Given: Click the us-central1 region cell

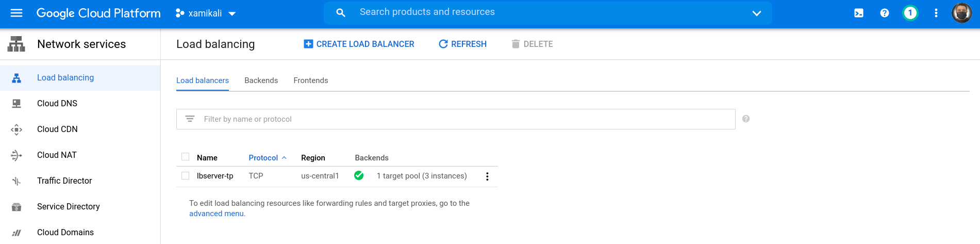Looking at the screenshot, I should (x=320, y=176).
